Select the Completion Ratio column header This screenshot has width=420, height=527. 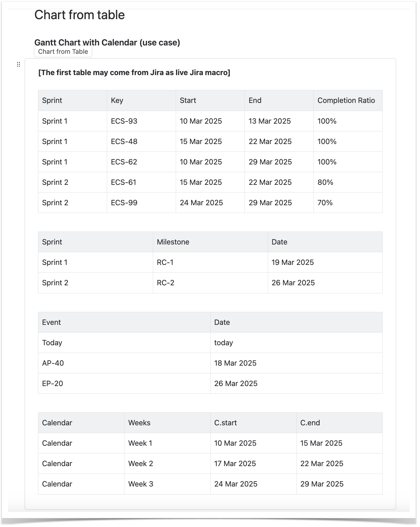pos(346,100)
